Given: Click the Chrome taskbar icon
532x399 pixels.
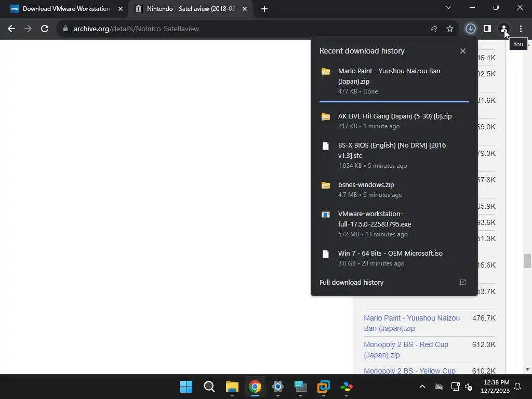Looking at the screenshot, I should (x=255, y=387).
